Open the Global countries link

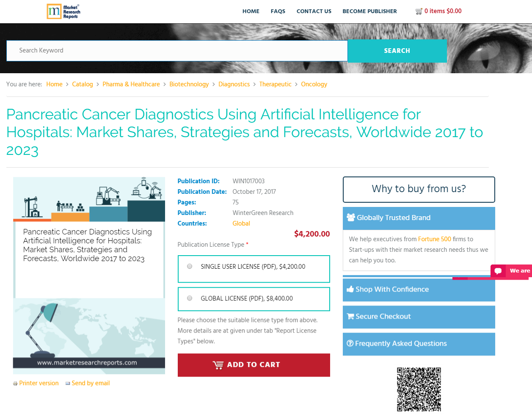(x=241, y=223)
